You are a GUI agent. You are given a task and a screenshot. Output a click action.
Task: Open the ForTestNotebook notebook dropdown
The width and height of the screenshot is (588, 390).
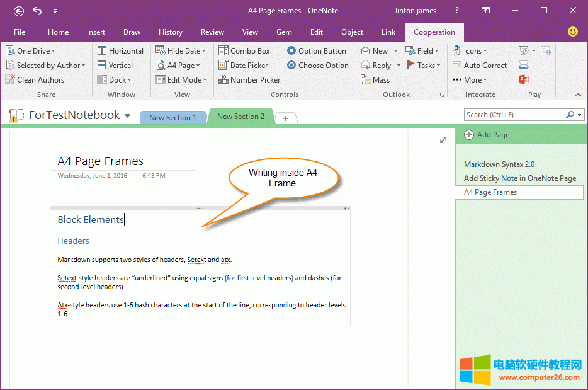[127, 116]
